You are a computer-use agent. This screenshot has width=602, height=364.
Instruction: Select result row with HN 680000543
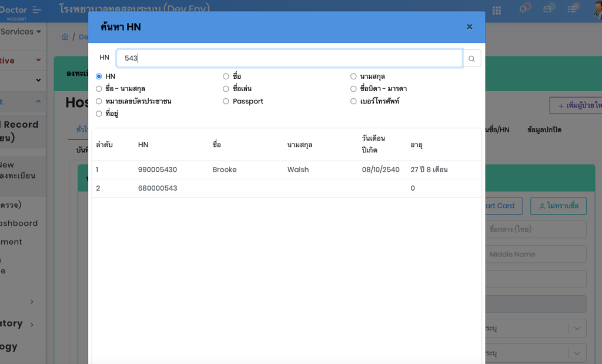point(286,188)
